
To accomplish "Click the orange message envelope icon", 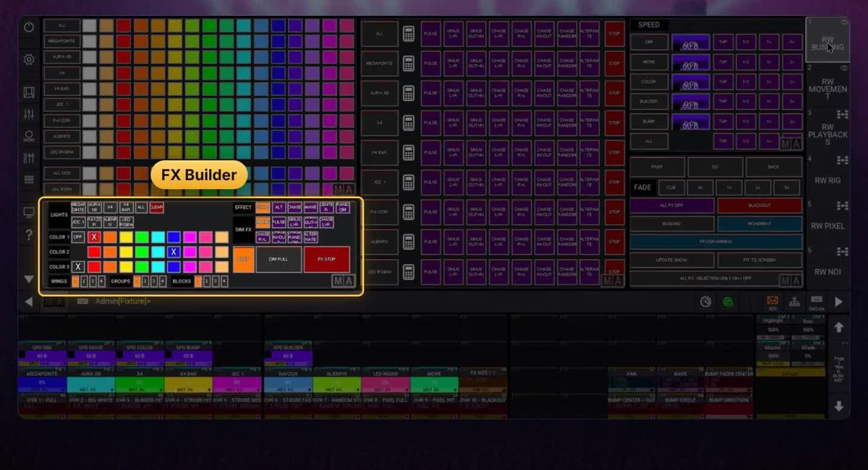I will pyautogui.click(x=773, y=301).
